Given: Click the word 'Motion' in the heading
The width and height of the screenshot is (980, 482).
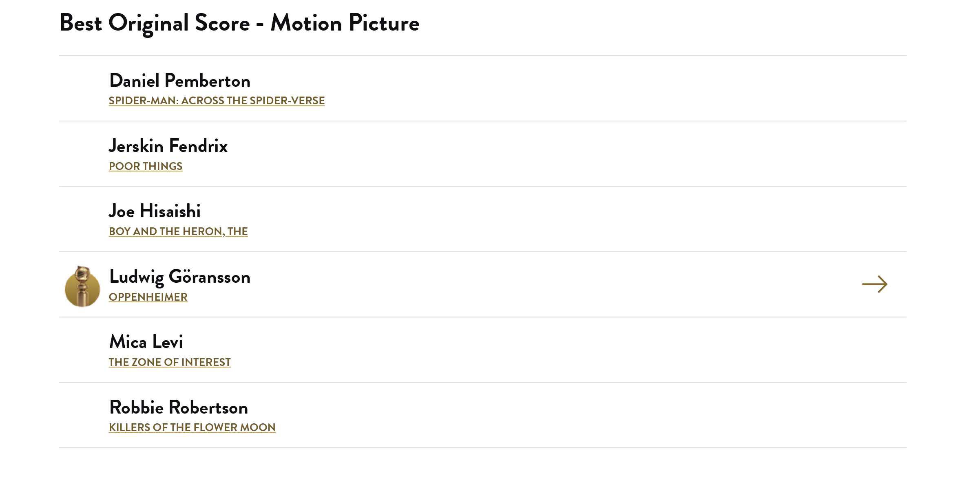Looking at the screenshot, I should pos(306,23).
